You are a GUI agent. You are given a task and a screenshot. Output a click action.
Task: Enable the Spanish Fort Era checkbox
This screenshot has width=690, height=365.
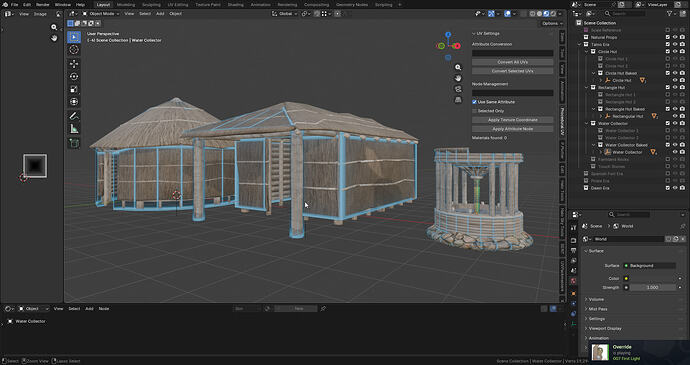(668, 173)
